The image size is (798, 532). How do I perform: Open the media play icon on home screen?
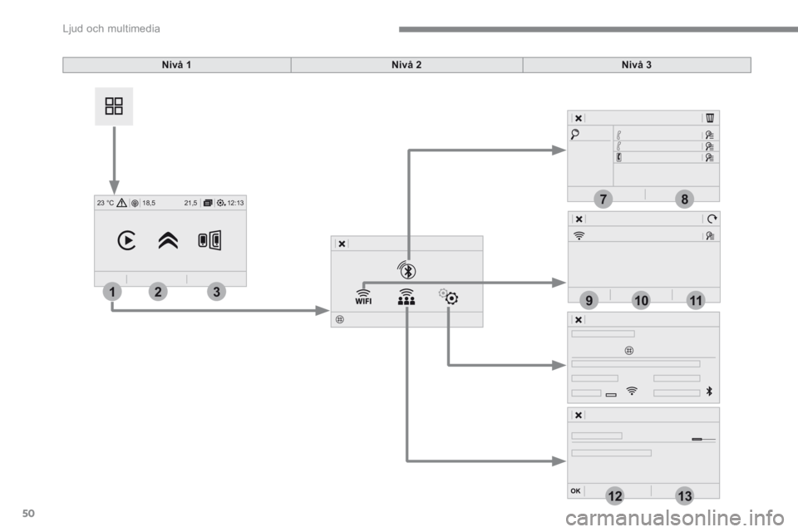(126, 240)
